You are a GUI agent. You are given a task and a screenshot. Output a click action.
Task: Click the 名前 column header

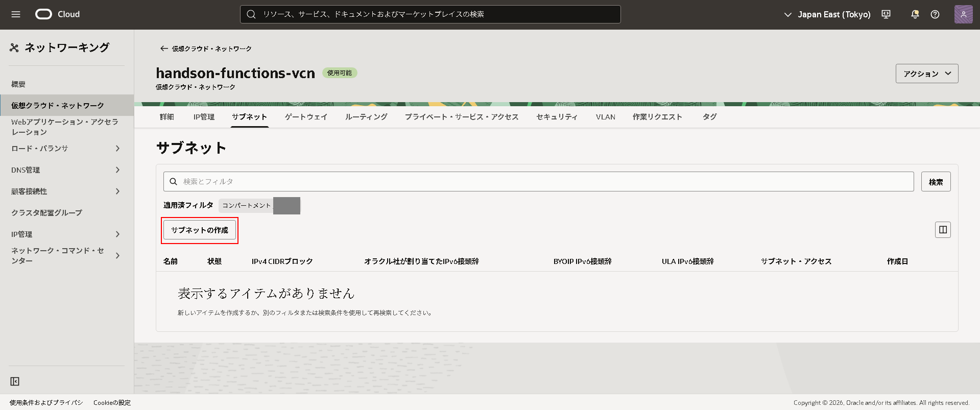tap(171, 261)
